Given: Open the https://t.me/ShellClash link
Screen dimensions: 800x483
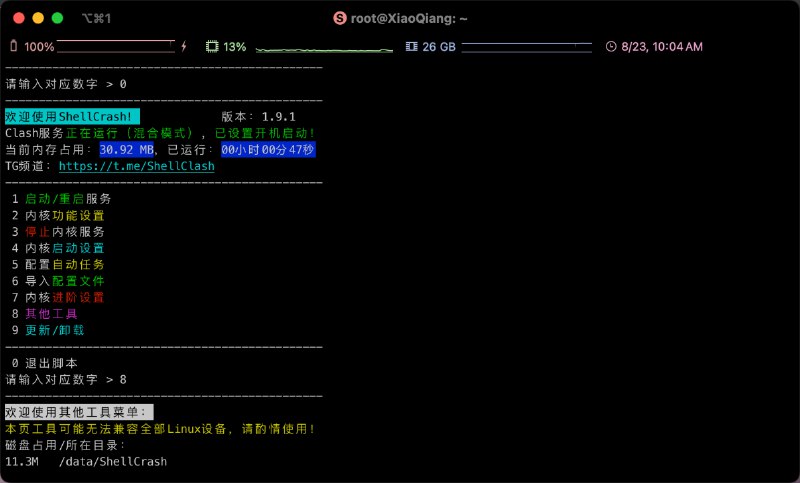Looking at the screenshot, I should [x=137, y=166].
